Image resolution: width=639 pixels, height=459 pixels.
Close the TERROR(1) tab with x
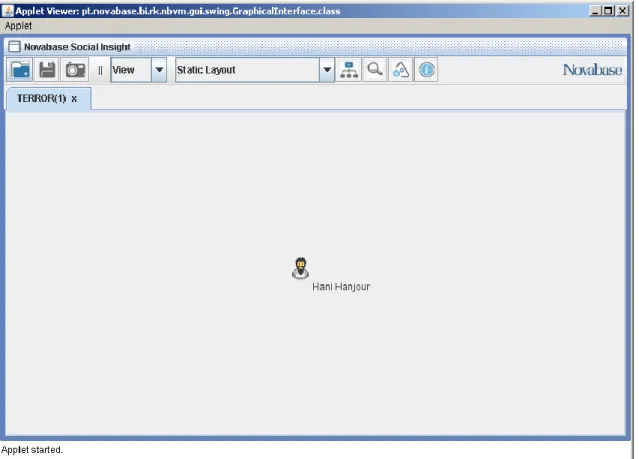coord(74,99)
